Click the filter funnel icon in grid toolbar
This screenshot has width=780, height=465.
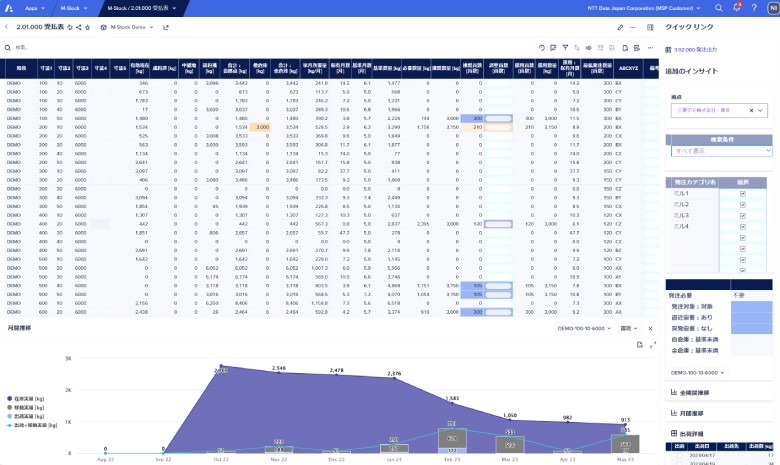pos(565,47)
